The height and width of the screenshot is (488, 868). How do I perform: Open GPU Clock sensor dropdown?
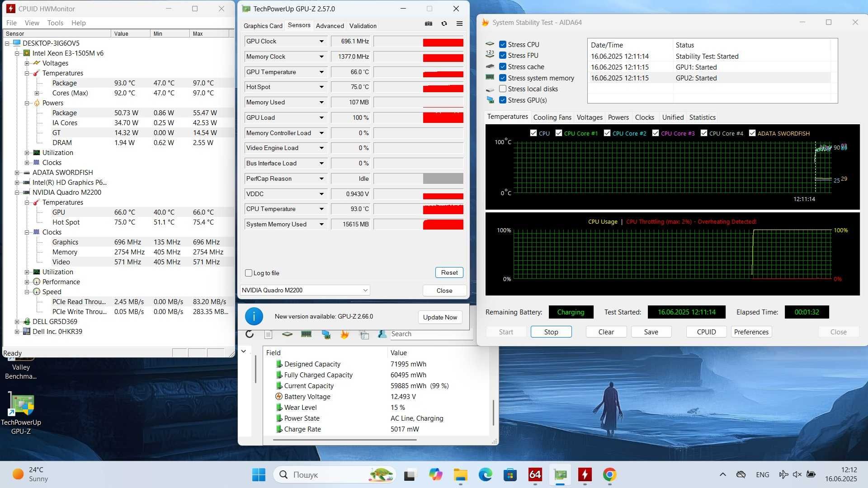pos(321,41)
